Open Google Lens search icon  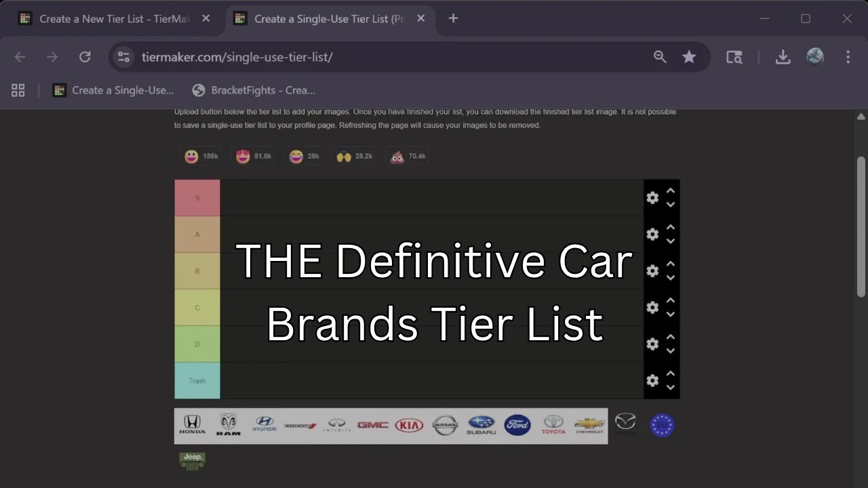point(734,57)
